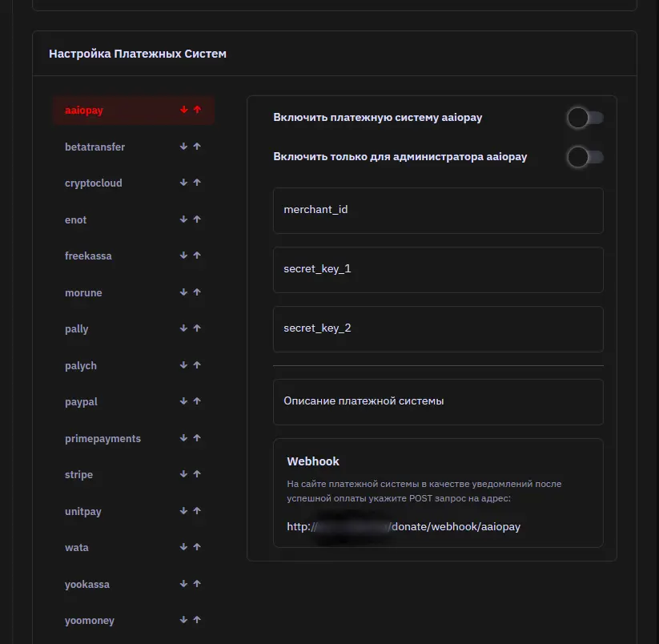659x644 pixels.
Task: Move stripe up with its up arrow
Action: click(197, 474)
